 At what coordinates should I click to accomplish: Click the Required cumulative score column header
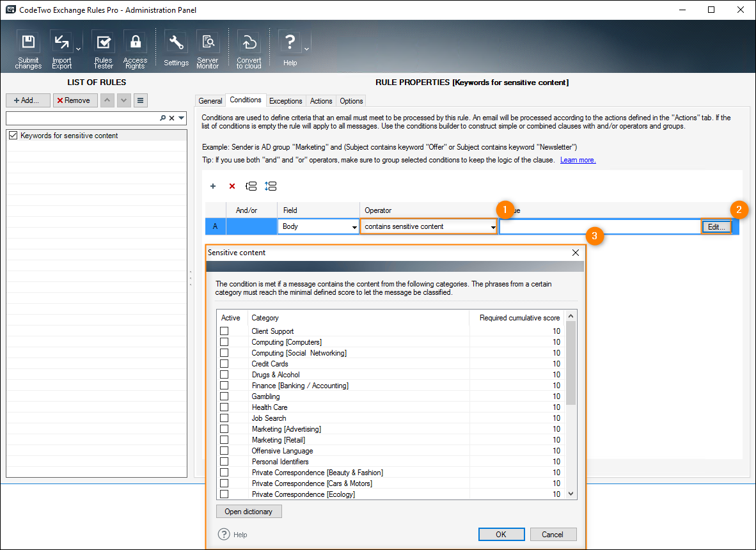[517, 318]
